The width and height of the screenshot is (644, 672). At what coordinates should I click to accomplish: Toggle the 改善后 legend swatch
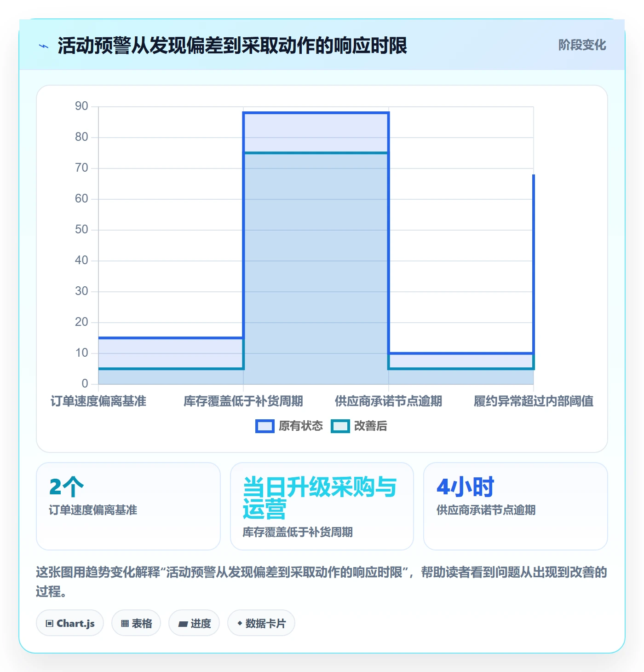(340, 426)
